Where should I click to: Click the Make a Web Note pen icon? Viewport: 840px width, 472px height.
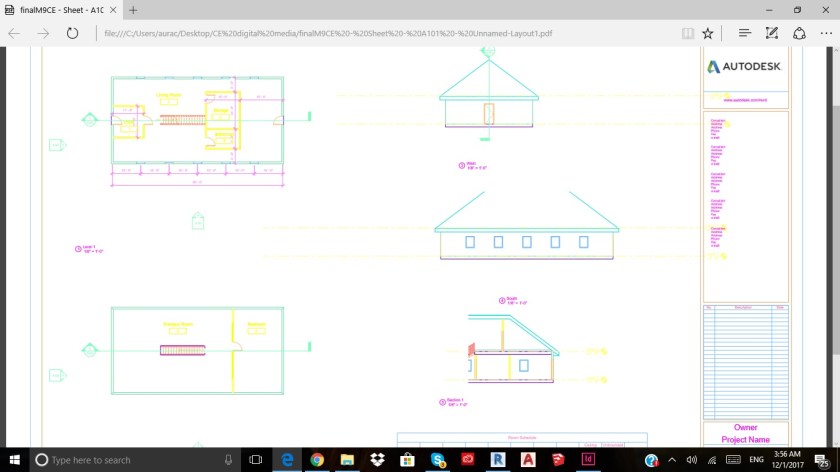772,33
